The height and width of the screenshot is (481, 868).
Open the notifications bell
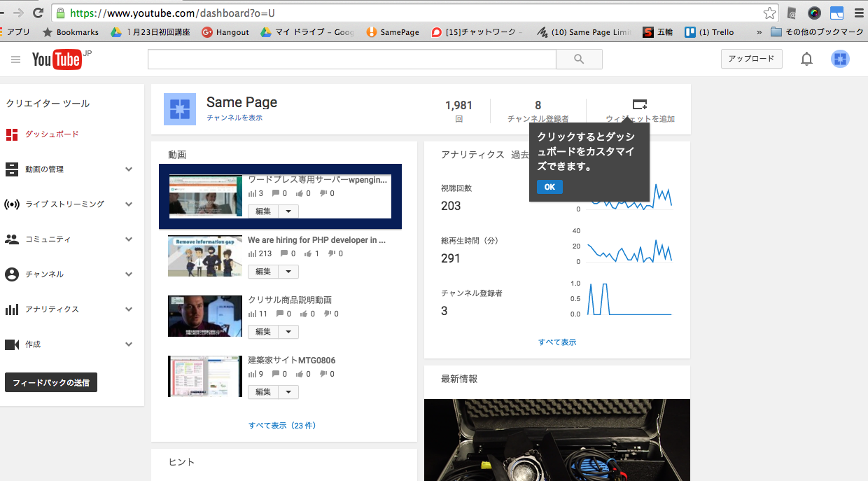[x=806, y=60]
